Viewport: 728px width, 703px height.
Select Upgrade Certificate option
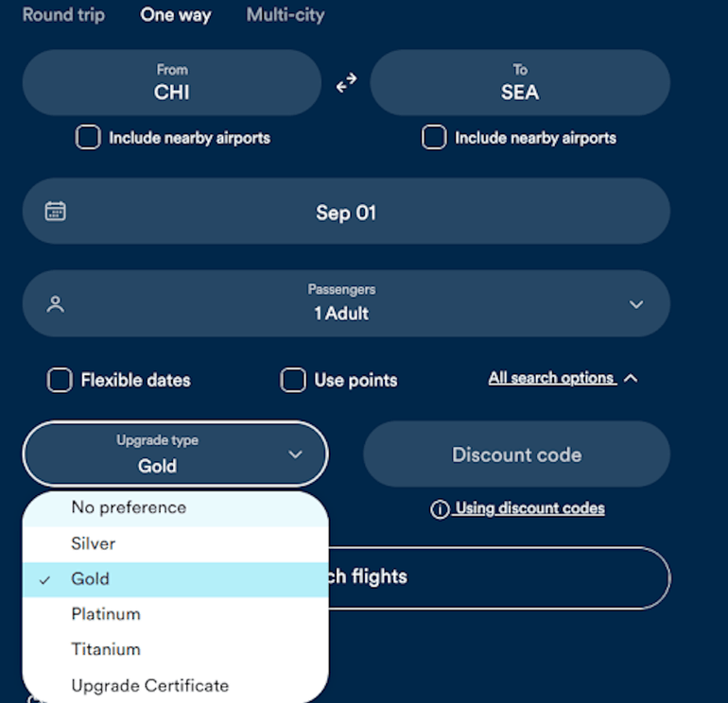149,685
